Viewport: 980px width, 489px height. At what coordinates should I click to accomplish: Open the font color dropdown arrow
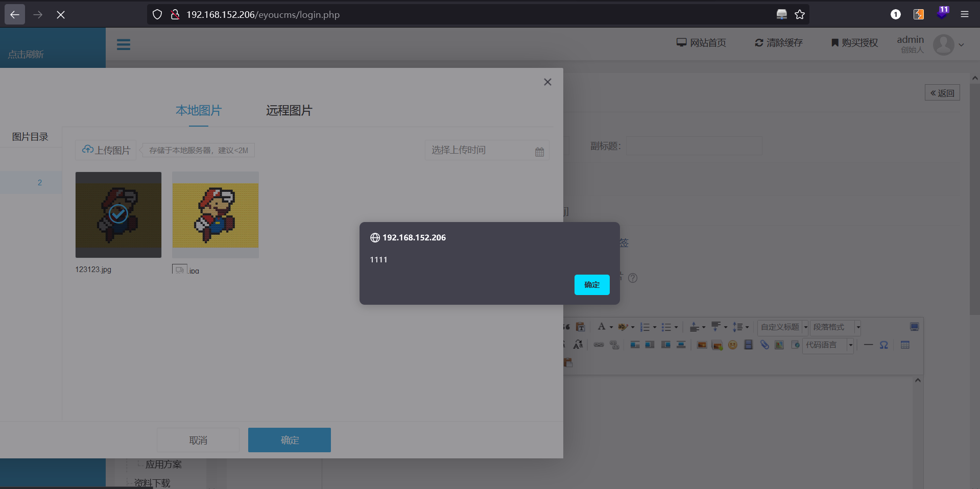[611, 327]
